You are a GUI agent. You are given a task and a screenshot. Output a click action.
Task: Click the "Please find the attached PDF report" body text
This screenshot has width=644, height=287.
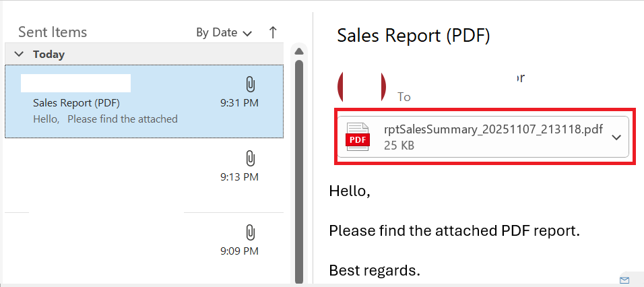tap(454, 231)
